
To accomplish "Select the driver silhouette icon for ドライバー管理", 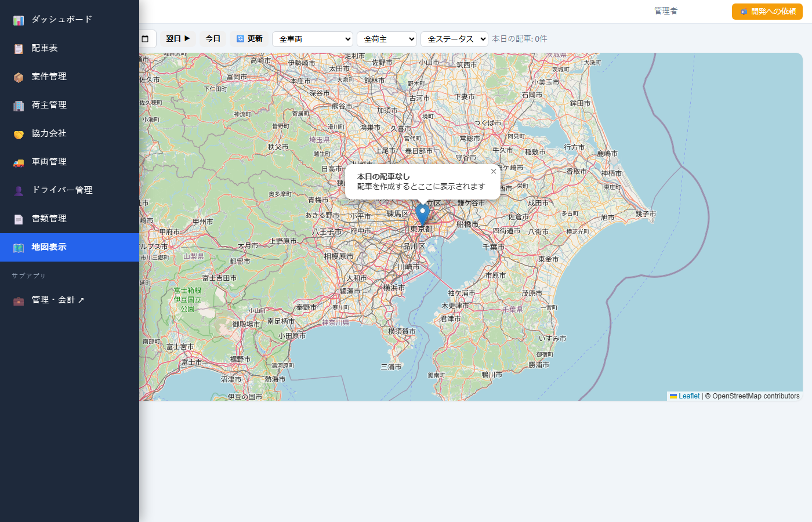I will 18,190.
